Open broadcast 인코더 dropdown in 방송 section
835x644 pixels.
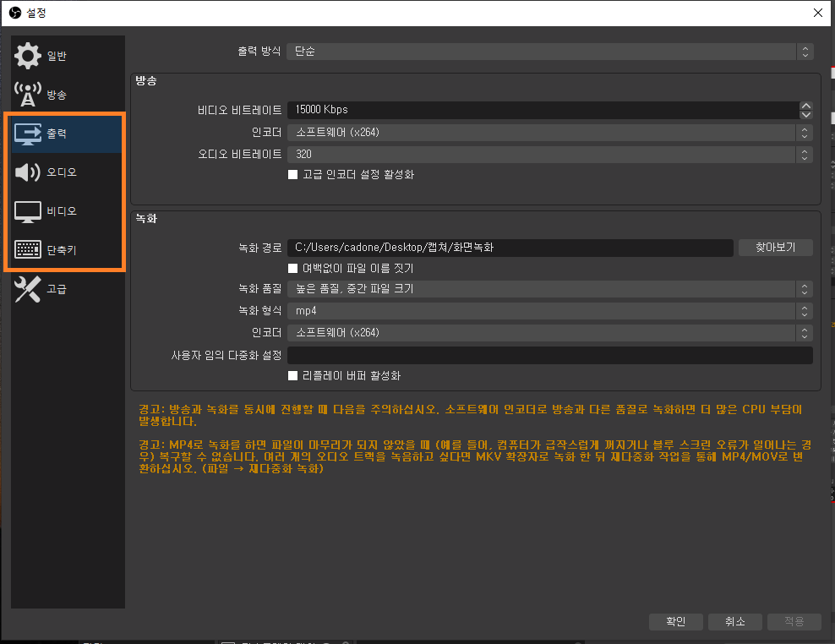click(x=550, y=132)
